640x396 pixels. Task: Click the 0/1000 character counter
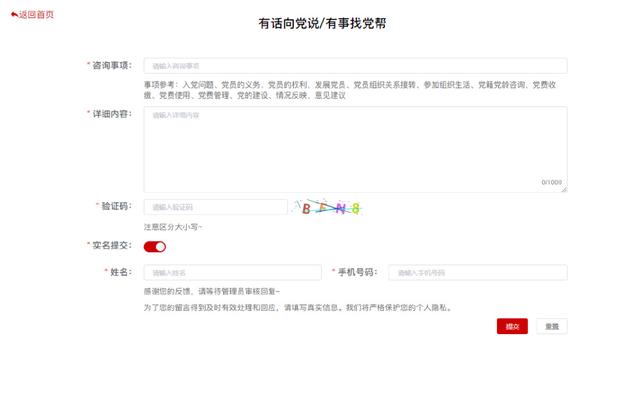pyautogui.click(x=551, y=182)
